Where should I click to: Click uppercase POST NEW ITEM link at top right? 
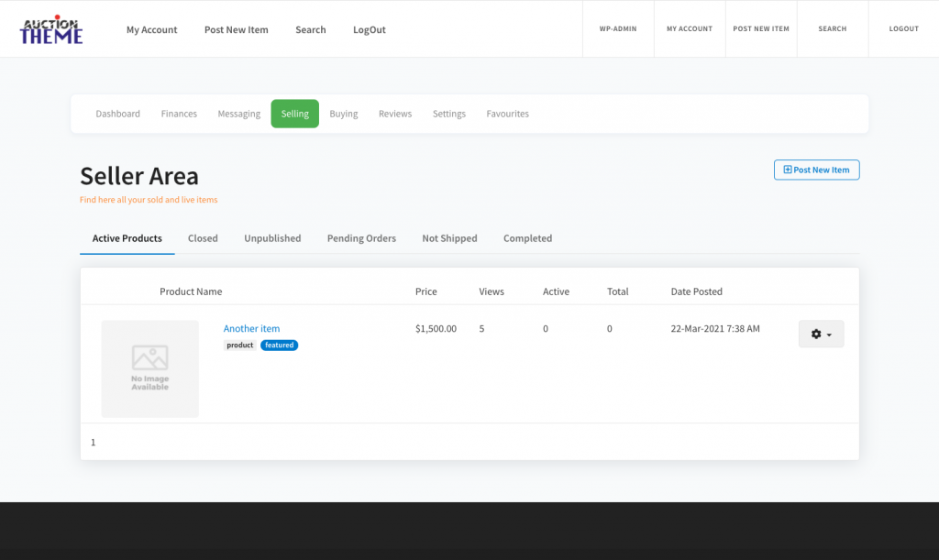pos(761,28)
